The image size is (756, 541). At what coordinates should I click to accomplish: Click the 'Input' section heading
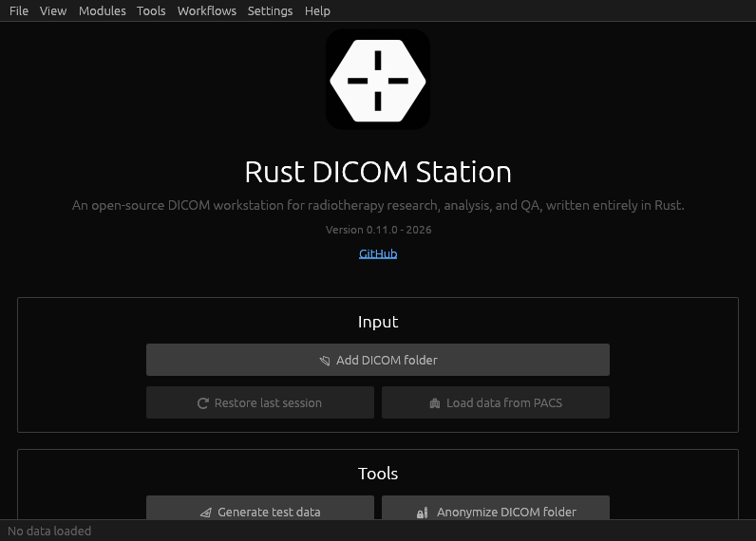coord(378,322)
